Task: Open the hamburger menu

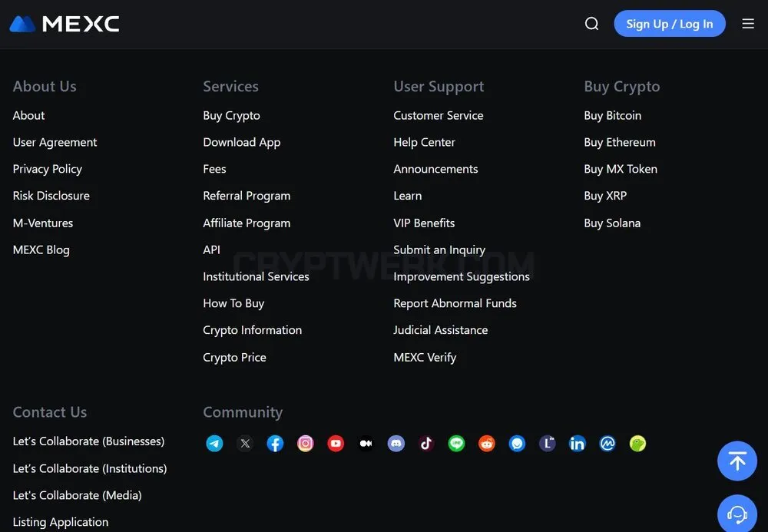Action: tap(748, 24)
